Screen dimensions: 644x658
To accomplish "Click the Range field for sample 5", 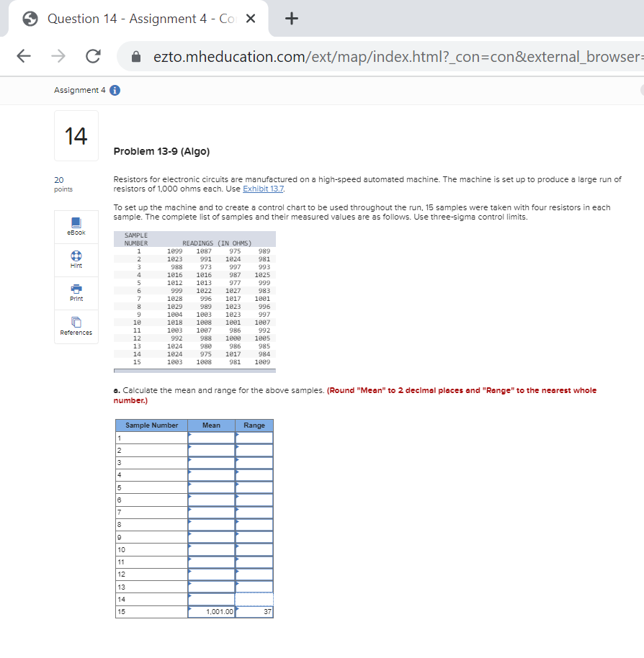I will coord(254,487).
